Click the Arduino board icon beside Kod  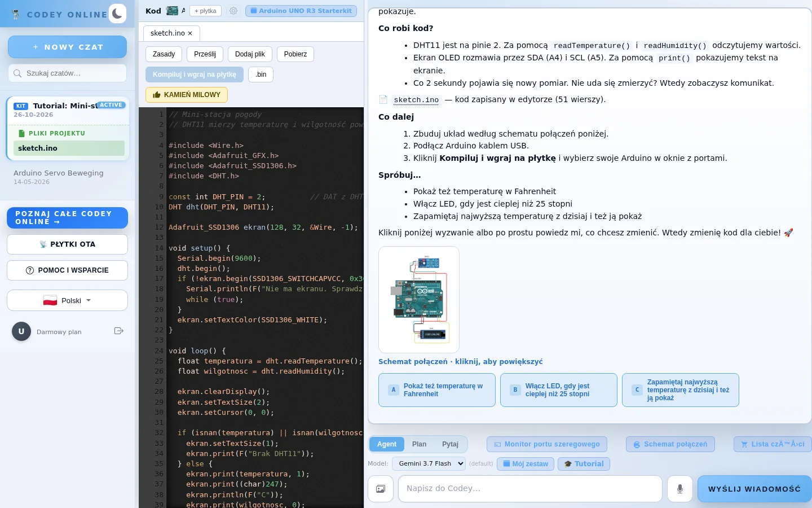click(172, 11)
